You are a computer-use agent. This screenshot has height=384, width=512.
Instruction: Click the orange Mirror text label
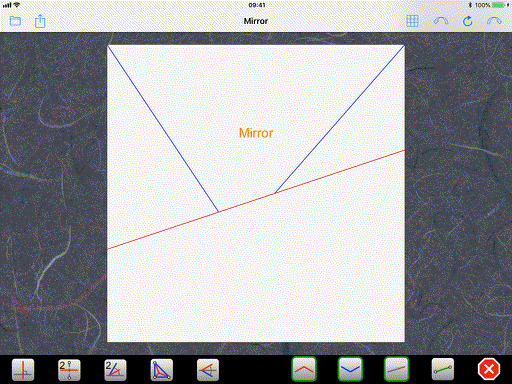[x=256, y=133]
